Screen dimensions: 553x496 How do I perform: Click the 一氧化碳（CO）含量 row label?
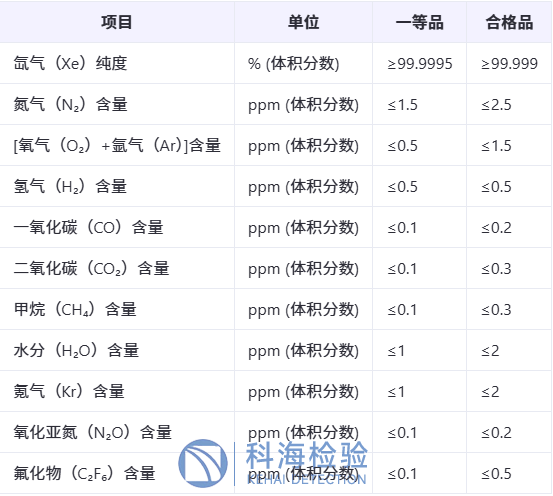(x=88, y=228)
